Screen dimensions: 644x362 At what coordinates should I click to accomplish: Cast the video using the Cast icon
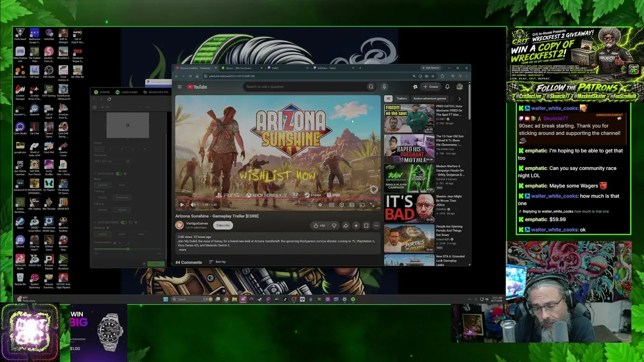(362, 205)
